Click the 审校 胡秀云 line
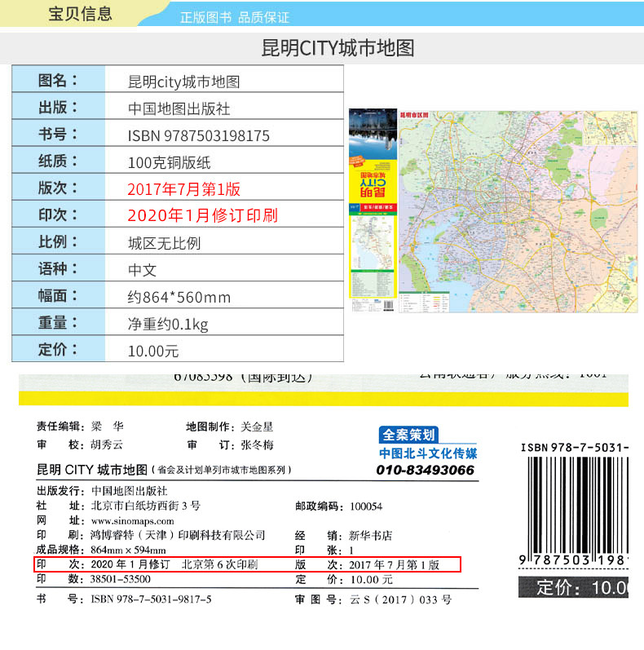This screenshot has height=650, width=644. [x=80, y=444]
